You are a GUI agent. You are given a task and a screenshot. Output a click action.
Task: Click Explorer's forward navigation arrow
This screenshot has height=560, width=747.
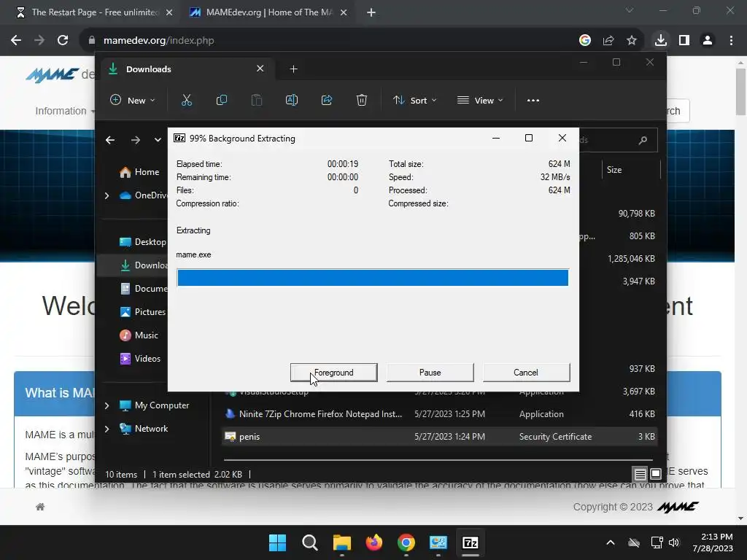[x=136, y=140]
